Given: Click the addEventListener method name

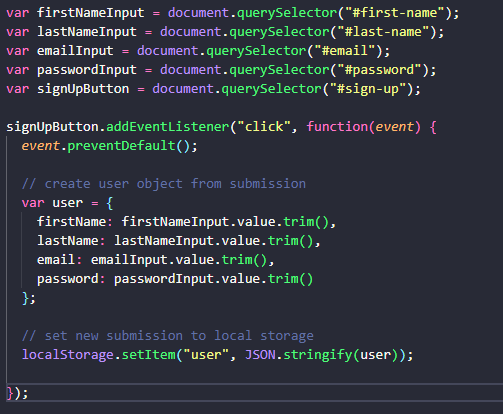Looking at the screenshot, I should coord(168,127).
